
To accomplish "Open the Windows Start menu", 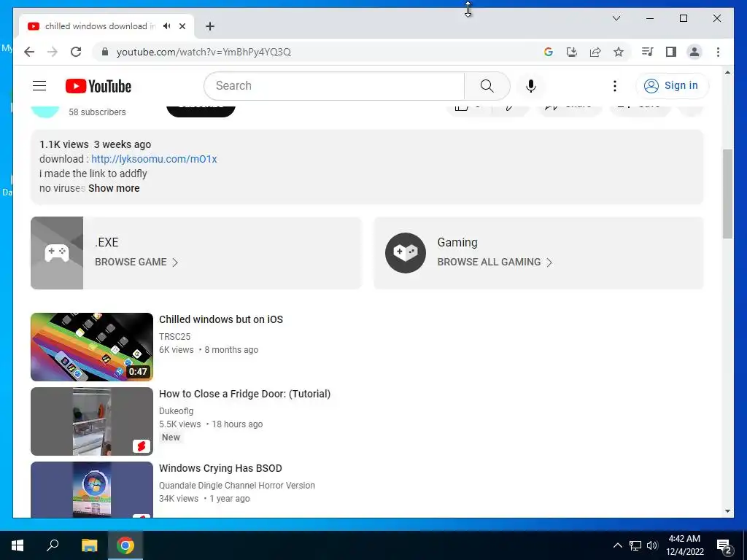I will coord(18,545).
